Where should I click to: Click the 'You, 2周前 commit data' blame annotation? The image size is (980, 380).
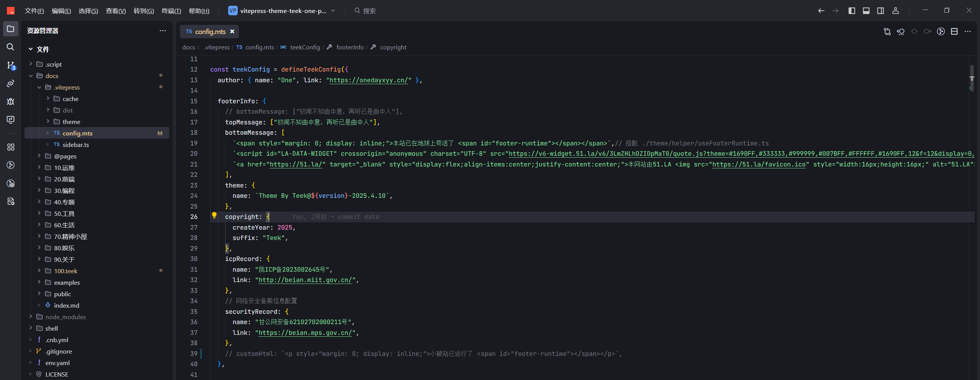tap(335, 217)
